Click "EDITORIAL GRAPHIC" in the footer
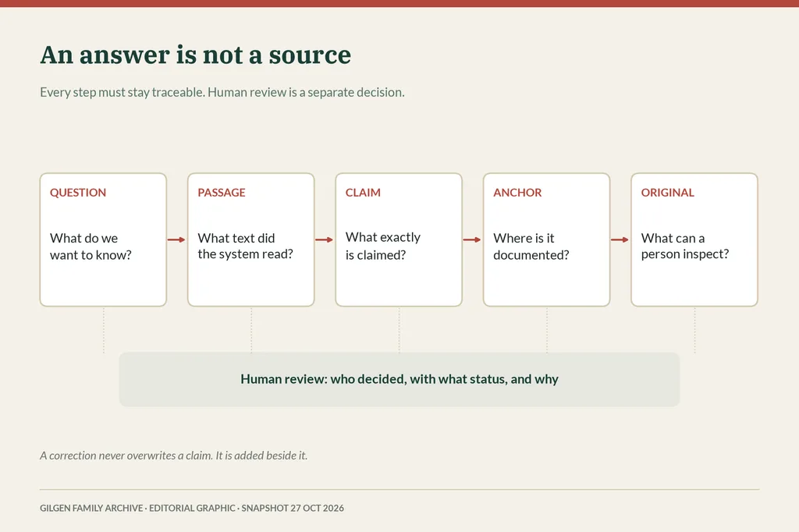Viewport: 799px width, 532px height. coord(192,508)
